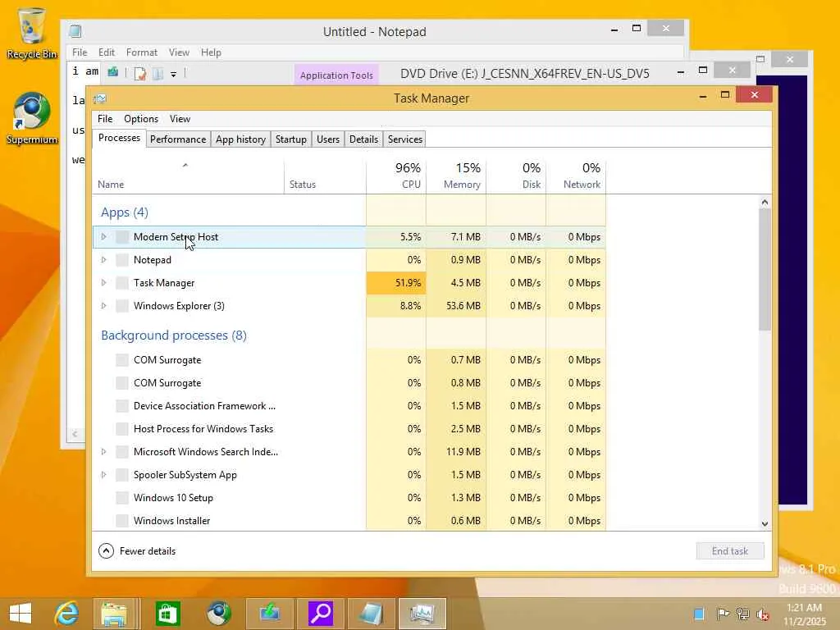Open Action Center flag in the tray

(x=722, y=614)
